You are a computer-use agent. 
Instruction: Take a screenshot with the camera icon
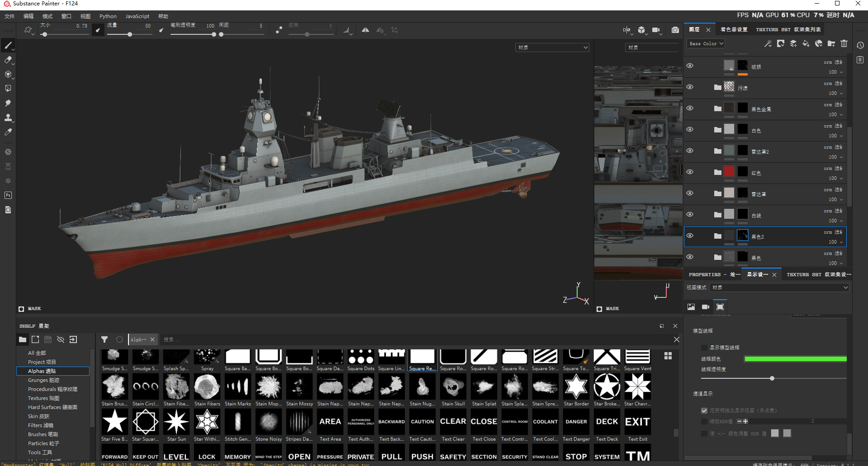pyautogui.click(x=675, y=30)
